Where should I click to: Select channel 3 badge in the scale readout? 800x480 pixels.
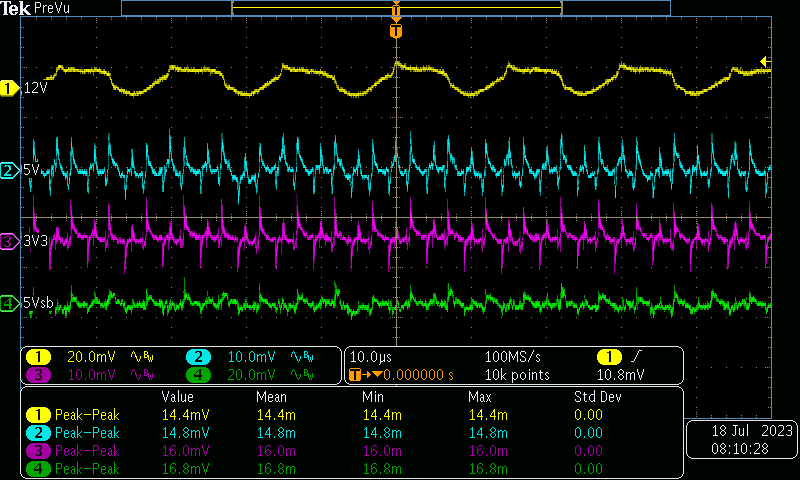coord(38,375)
